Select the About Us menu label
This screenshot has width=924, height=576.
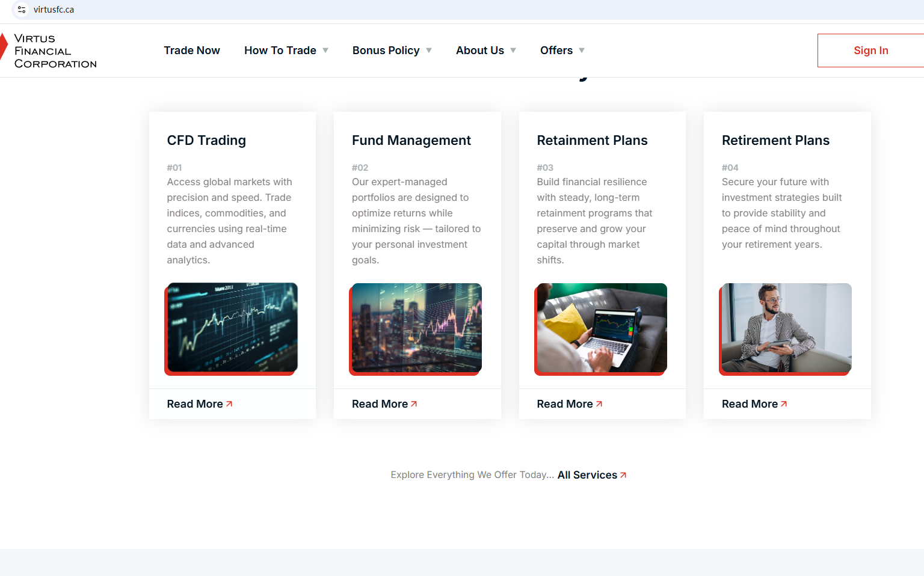pos(479,51)
